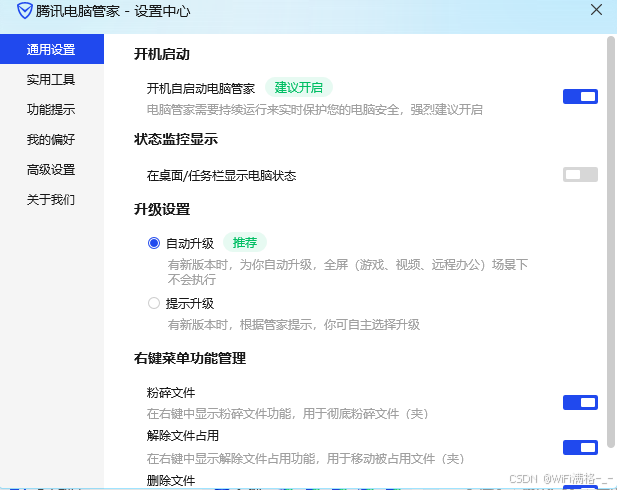
Task: Select the 自动升级 radio button
Action: pyautogui.click(x=154, y=243)
